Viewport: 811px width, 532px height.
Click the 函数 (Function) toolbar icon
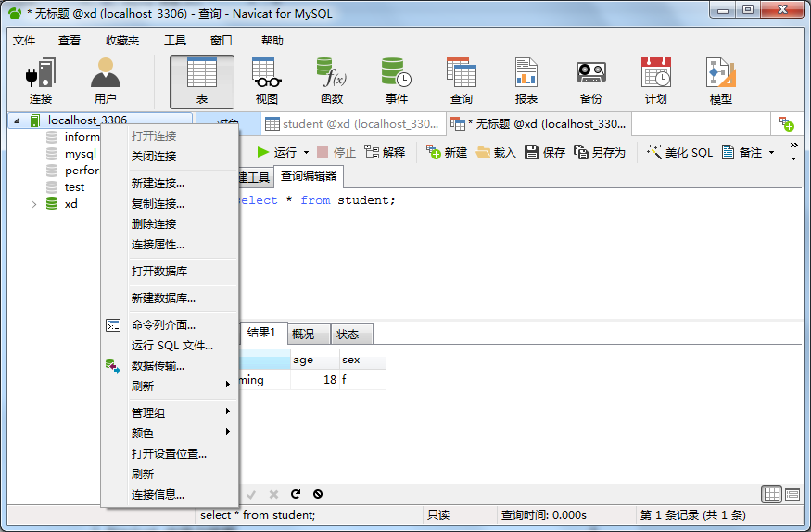(332, 82)
